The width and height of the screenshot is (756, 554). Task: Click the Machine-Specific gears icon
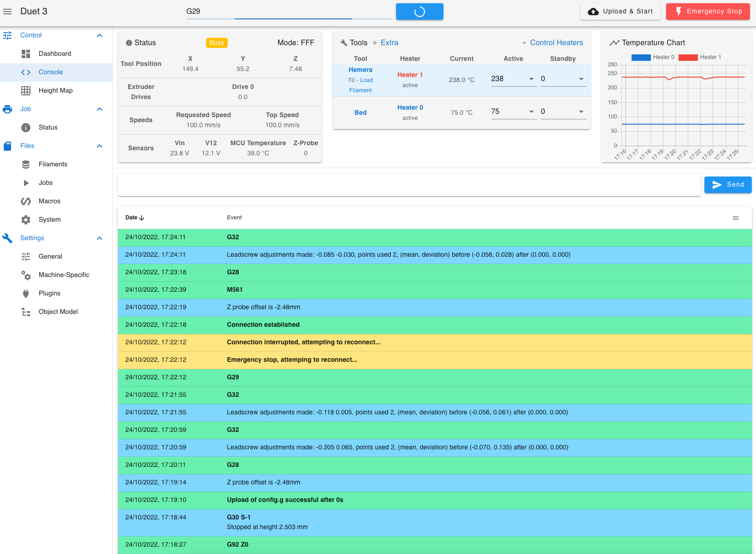(x=26, y=275)
